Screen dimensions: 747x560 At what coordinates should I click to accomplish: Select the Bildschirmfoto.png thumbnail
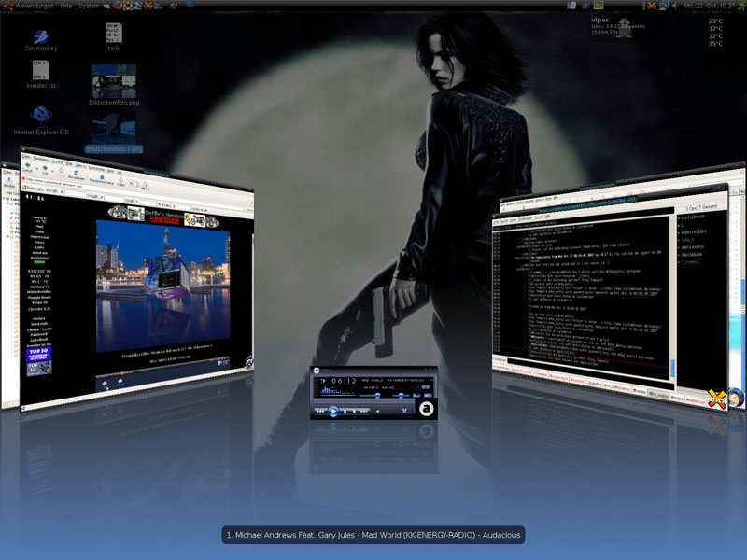tap(114, 81)
